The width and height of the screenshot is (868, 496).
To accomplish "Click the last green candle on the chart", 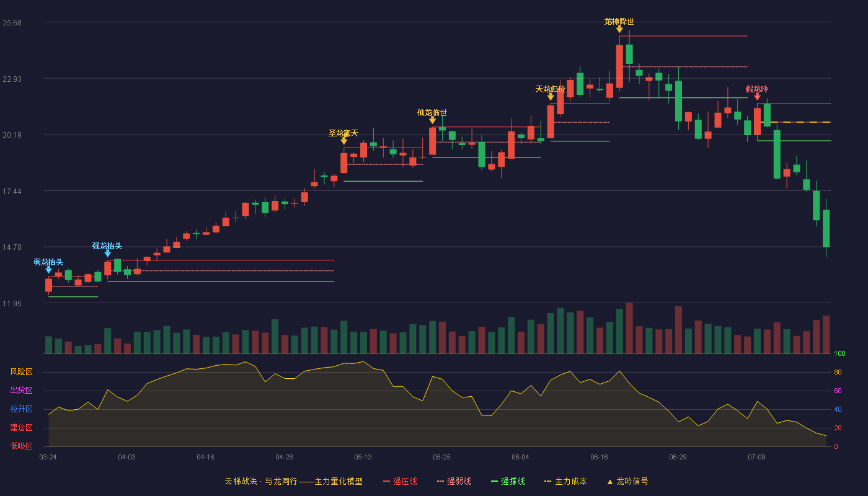I will (x=826, y=228).
